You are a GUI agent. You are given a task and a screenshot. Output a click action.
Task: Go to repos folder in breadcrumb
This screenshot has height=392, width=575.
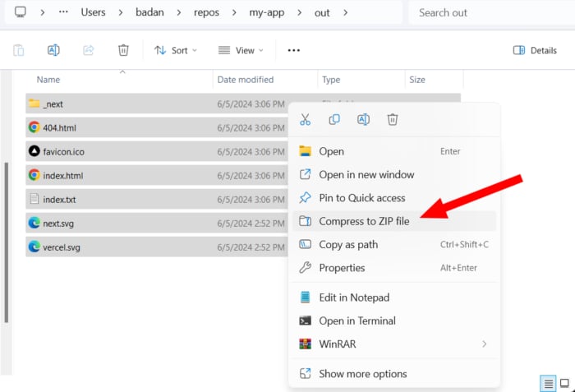pyautogui.click(x=206, y=12)
